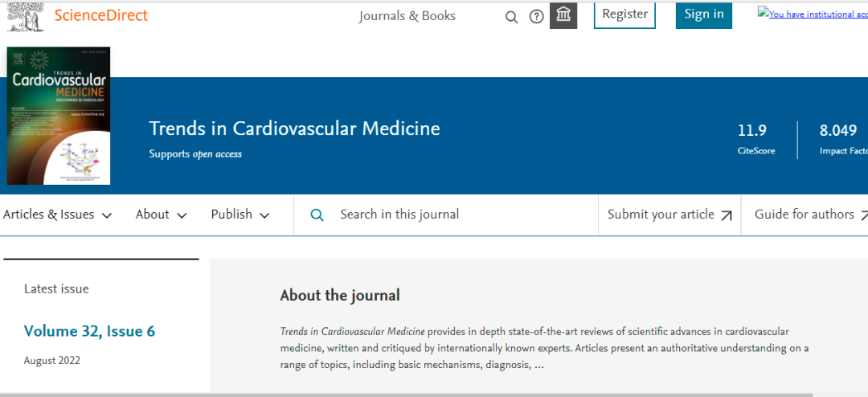868x397 pixels.
Task: Click the Submit your article arrow icon
Action: (x=727, y=215)
